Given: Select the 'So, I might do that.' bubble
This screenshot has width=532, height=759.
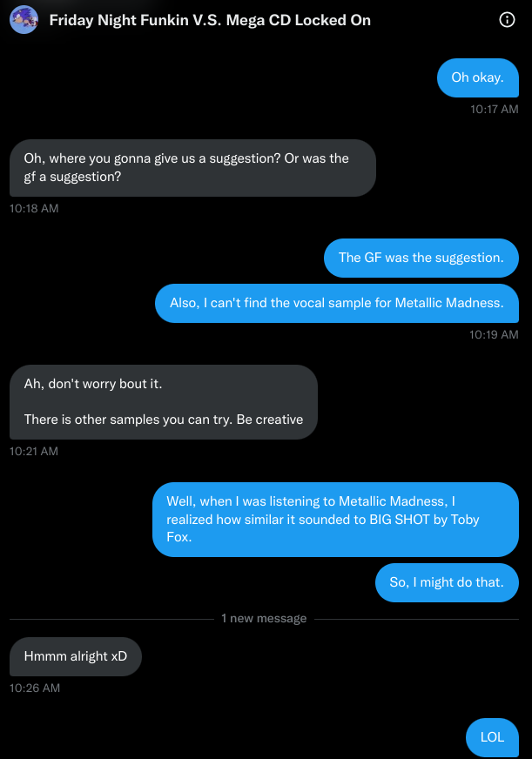Looking at the screenshot, I should pyautogui.click(x=447, y=582).
